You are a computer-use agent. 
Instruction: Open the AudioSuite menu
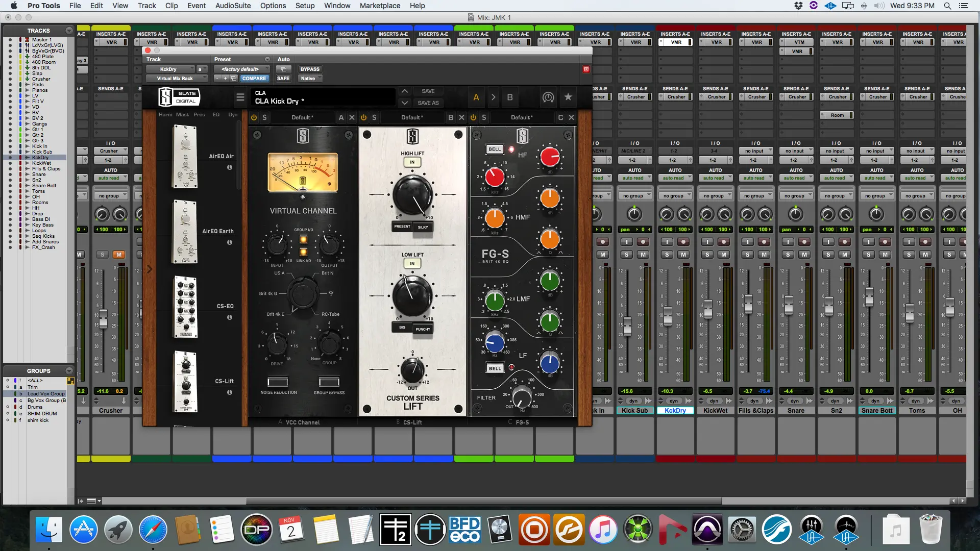coord(233,6)
